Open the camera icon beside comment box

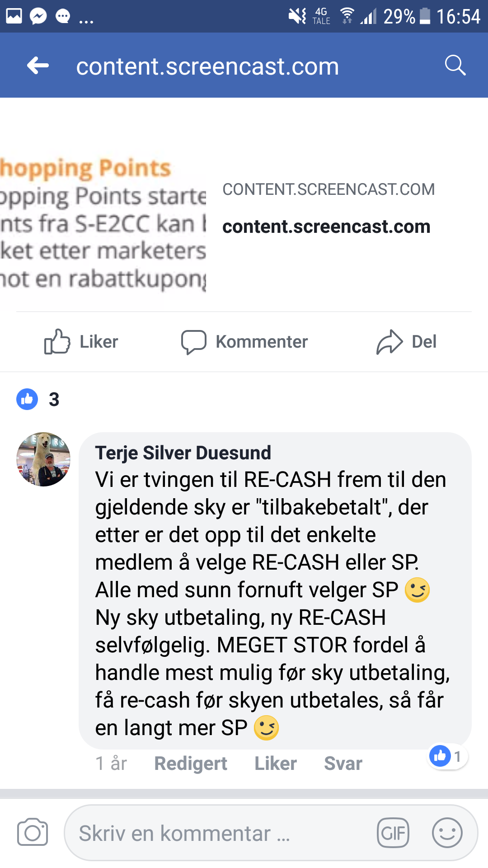tap(33, 832)
